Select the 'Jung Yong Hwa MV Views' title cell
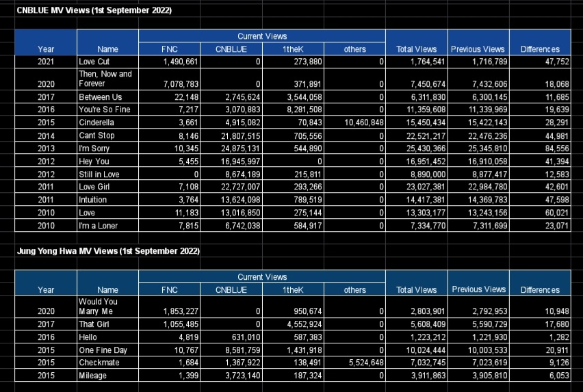 tap(108, 251)
